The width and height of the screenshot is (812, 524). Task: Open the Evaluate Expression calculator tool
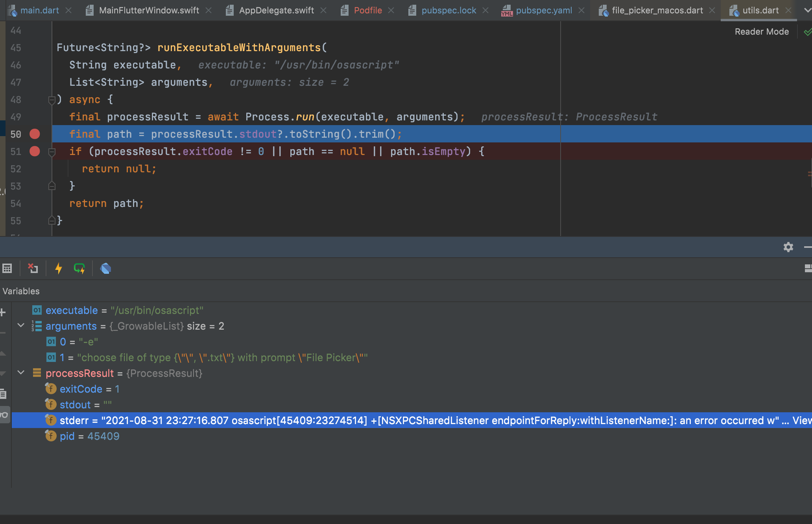tap(7, 268)
